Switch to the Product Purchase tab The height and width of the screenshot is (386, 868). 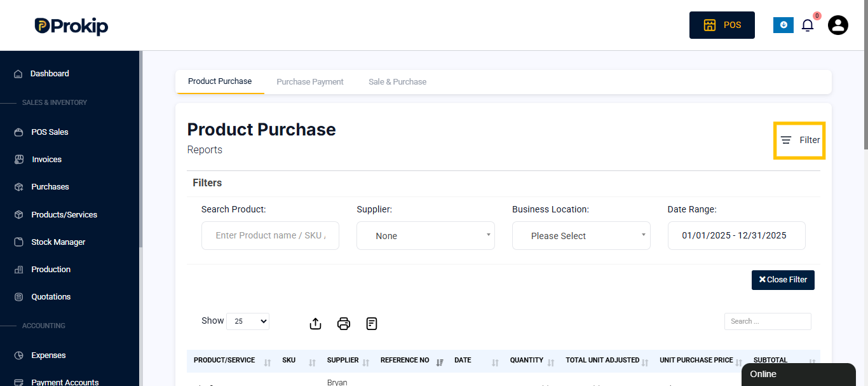[x=220, y=81]
